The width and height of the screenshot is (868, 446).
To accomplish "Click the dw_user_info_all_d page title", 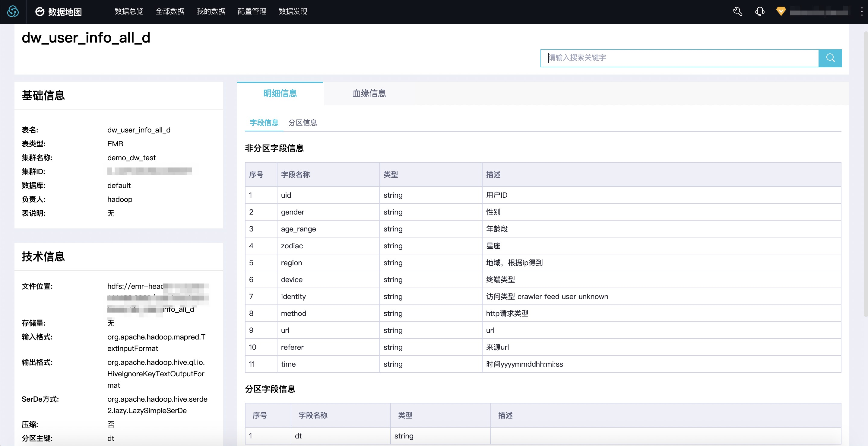I will click(86, 37).
